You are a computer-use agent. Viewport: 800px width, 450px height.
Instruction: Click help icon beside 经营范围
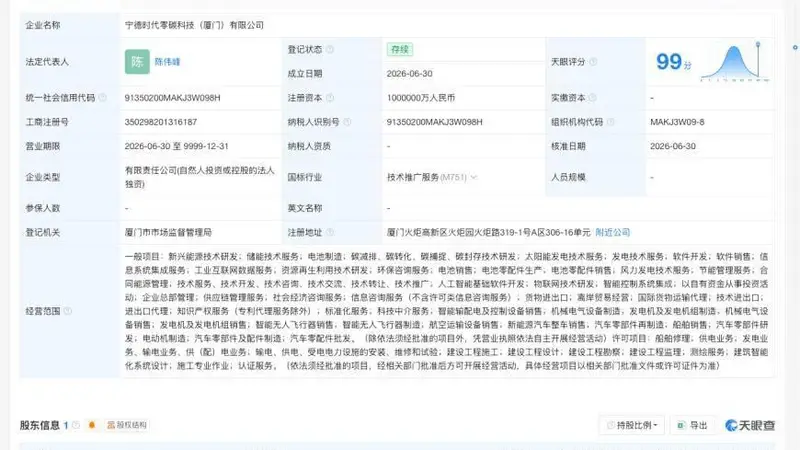click(68, 311)
